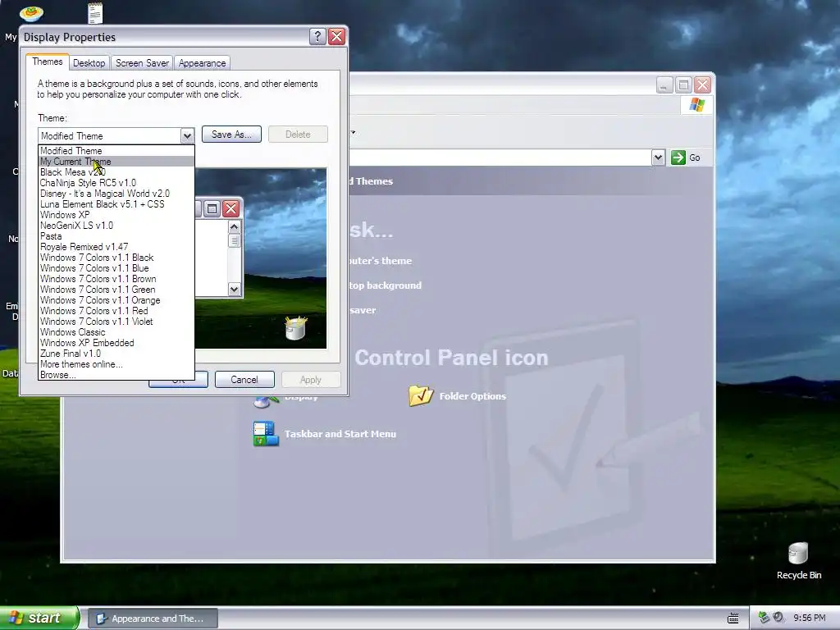Choose the Pasta theme
840x630 pixels.
[x=116, y=237]
